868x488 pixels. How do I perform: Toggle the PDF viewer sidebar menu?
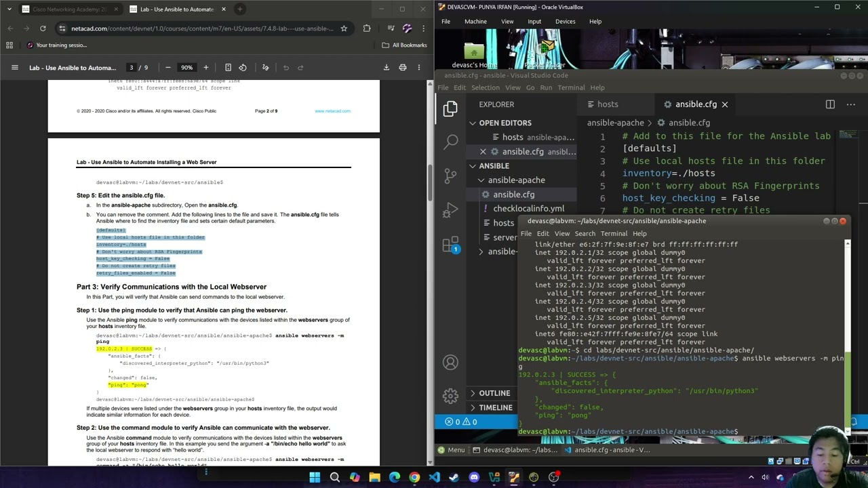point(14,67)
